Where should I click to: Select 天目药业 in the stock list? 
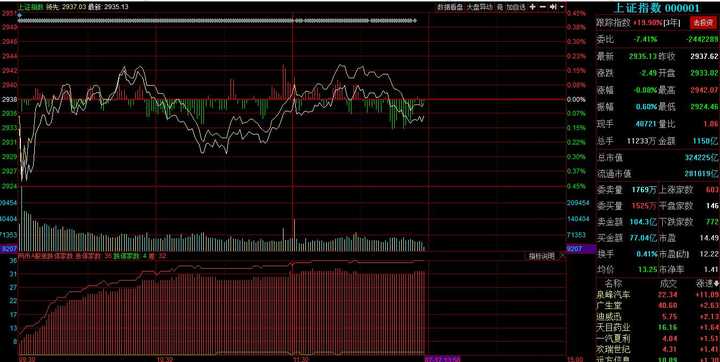click(x=613, y=328)
